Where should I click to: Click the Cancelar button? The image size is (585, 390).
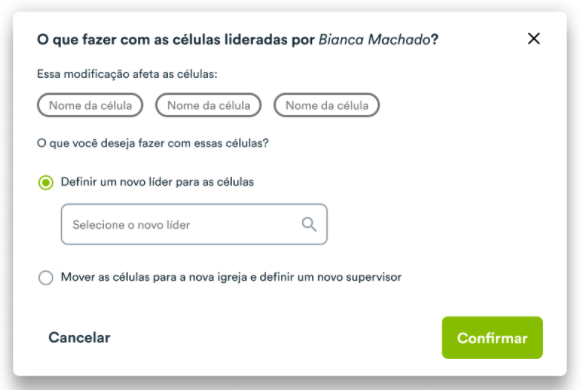coord(79,337)
